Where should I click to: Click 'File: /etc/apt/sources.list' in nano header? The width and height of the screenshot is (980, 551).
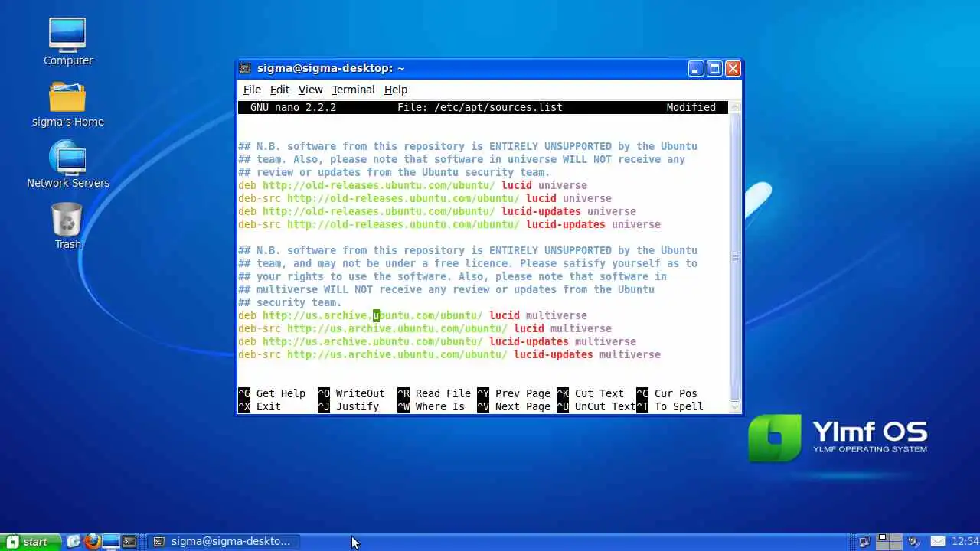[480, 107]
